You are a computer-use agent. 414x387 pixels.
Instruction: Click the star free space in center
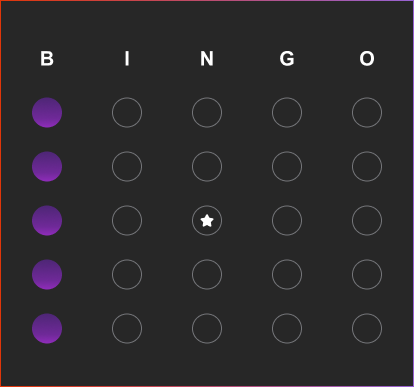click(207, 221)
